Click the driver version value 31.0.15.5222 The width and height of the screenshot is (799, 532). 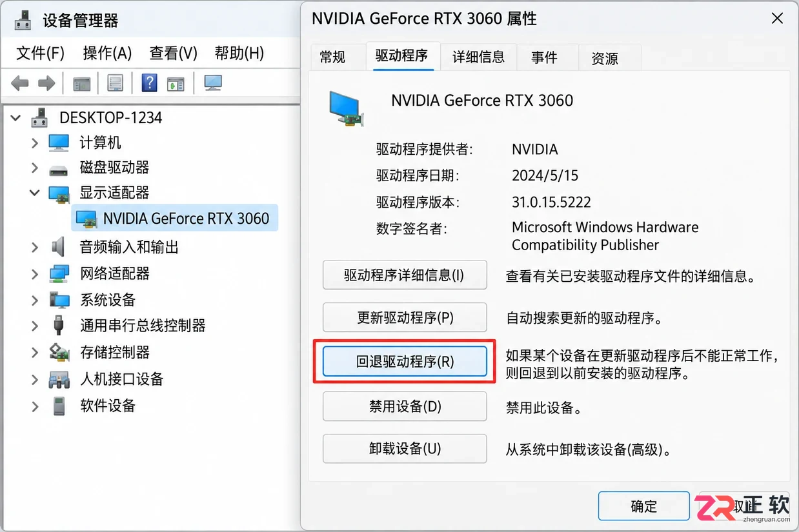coord(551,202)
